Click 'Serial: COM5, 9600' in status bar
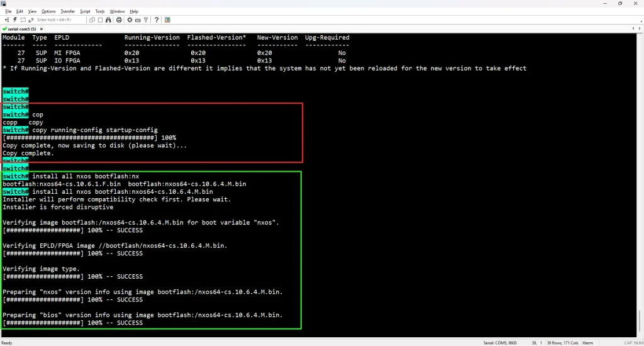The width and height of the screenshot is (644, 346). click(500, 343)
